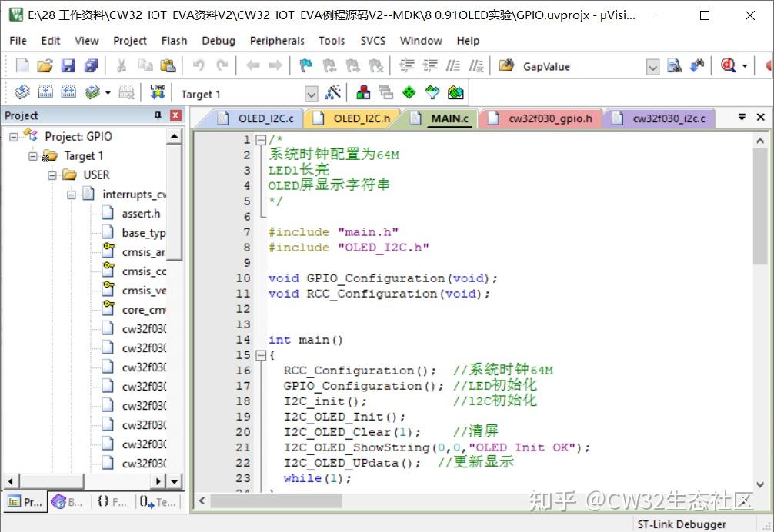The image size is (774, 532).
Task: Build target files icon
Action: pyautogui.click(x=45, y=92)
